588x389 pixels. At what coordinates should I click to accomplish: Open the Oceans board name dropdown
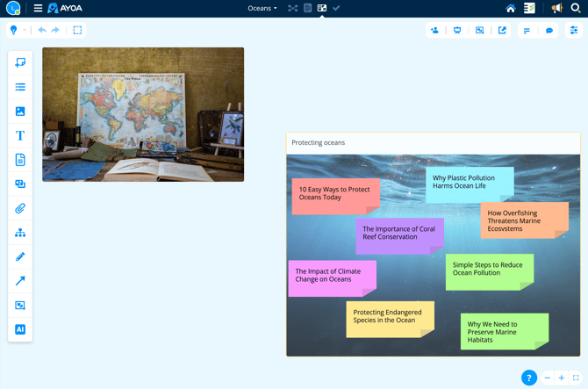point(262,8)
